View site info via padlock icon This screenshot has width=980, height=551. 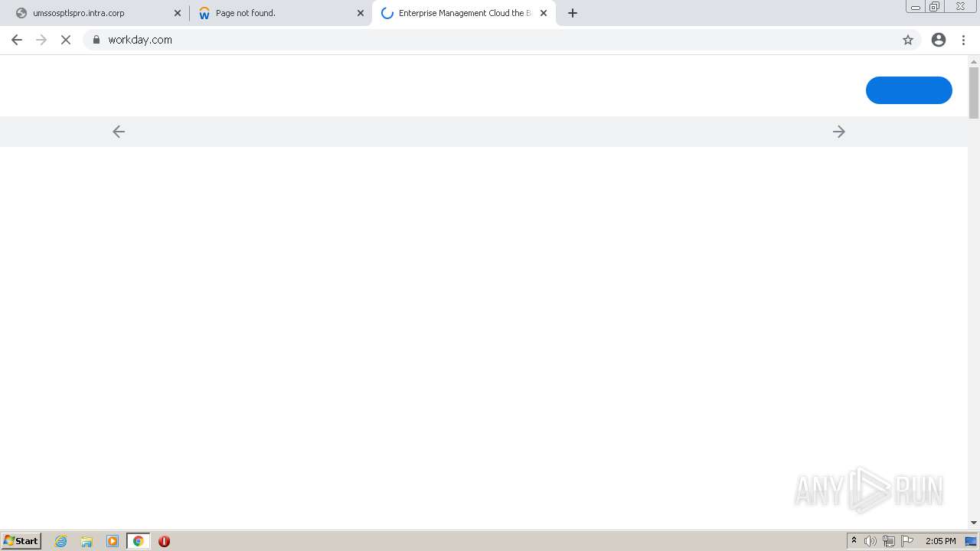coord(96,40)
